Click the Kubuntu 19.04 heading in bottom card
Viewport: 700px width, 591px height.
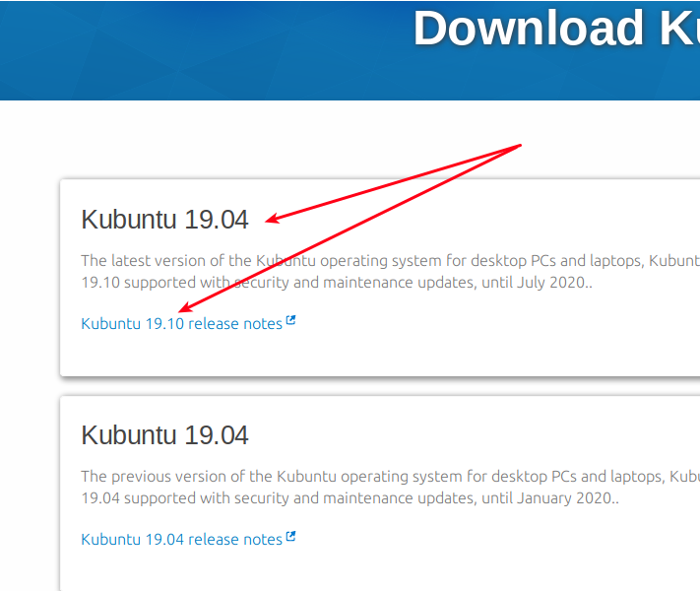164,435
